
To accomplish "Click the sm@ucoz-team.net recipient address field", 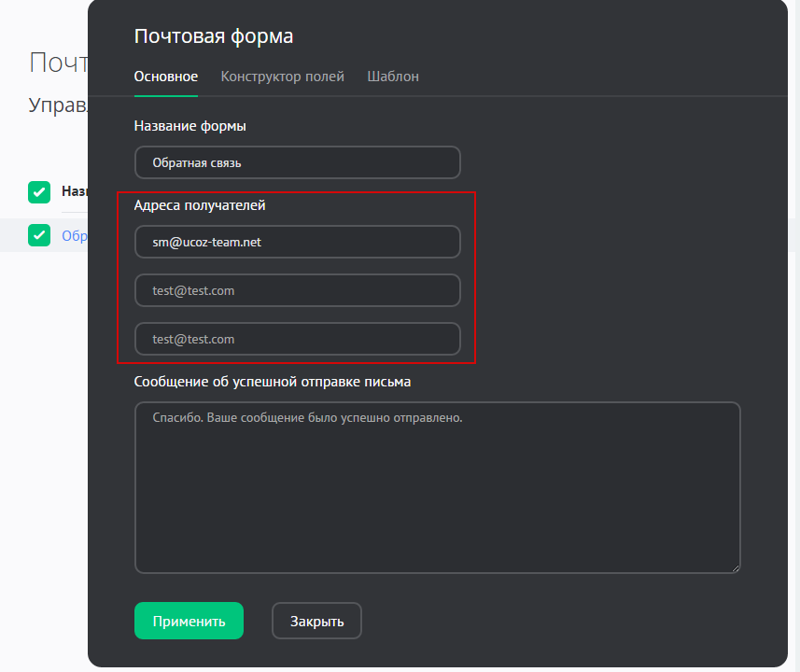I will coord(297,242).
